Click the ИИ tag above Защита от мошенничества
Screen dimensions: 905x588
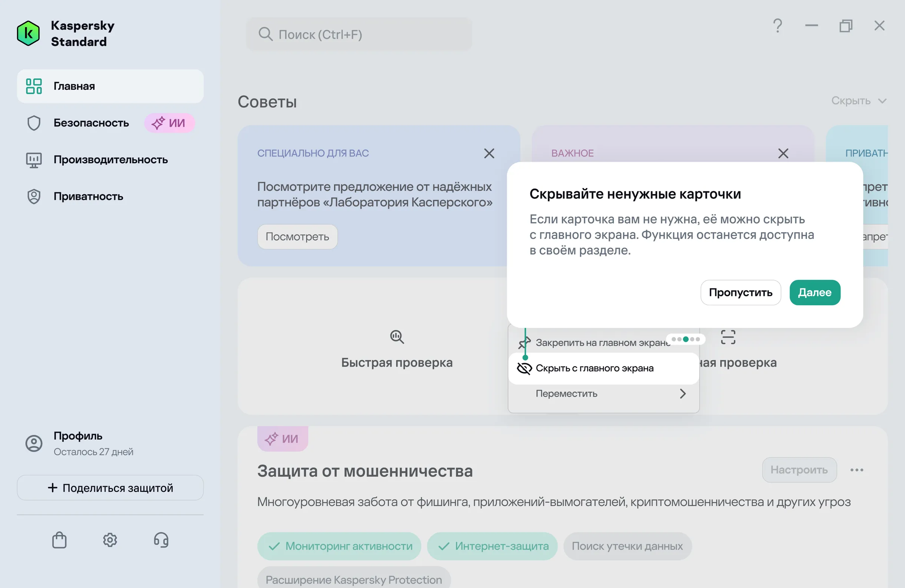pyautogui.click(x=282, y=439)
